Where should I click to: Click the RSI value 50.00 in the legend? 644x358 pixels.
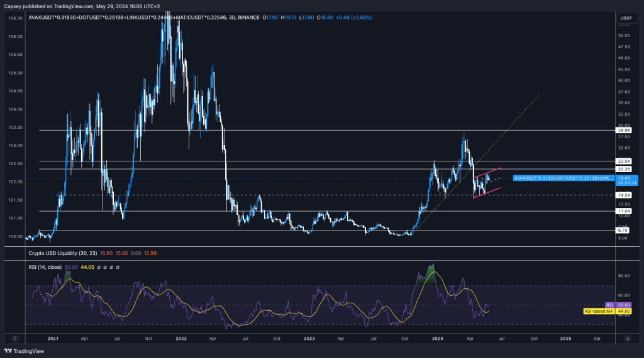(x=71, y=268)
